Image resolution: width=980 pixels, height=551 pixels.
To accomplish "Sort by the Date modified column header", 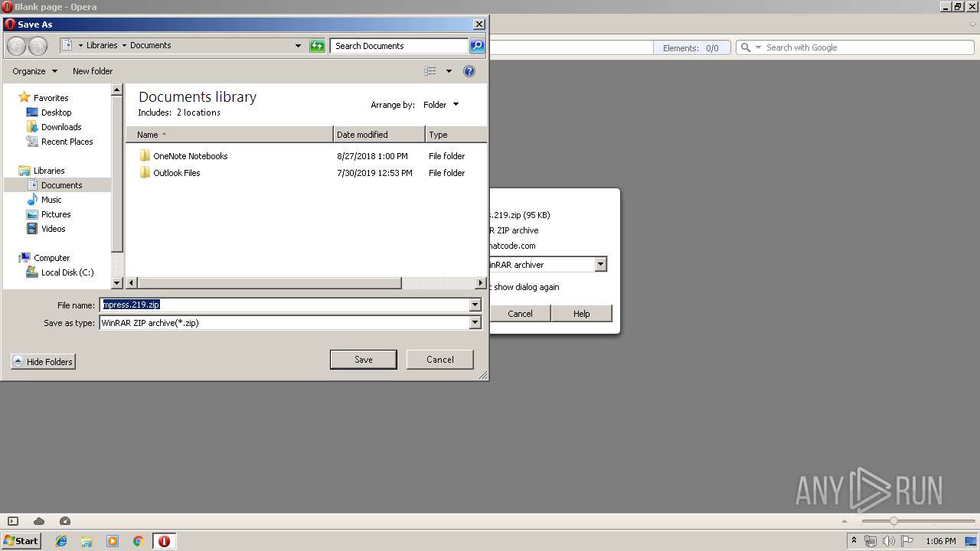I will point(379,135).
